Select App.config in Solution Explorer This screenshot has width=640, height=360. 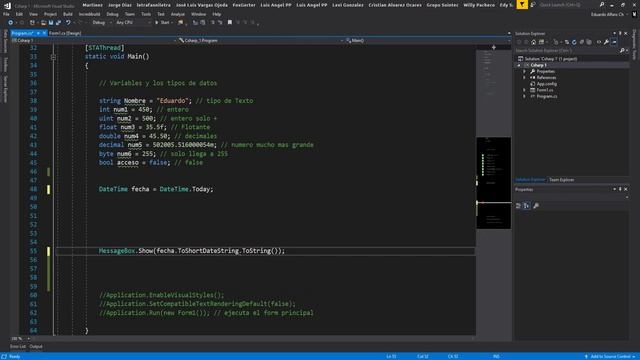547,84
